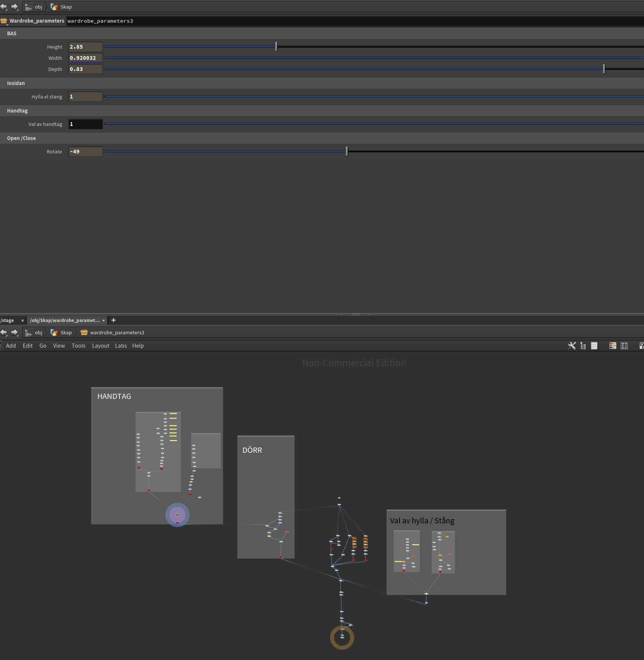The width and height of the screenshot is (644, 660).
Task: Open the network editor Help menu
Action: [x=138, y=346]
